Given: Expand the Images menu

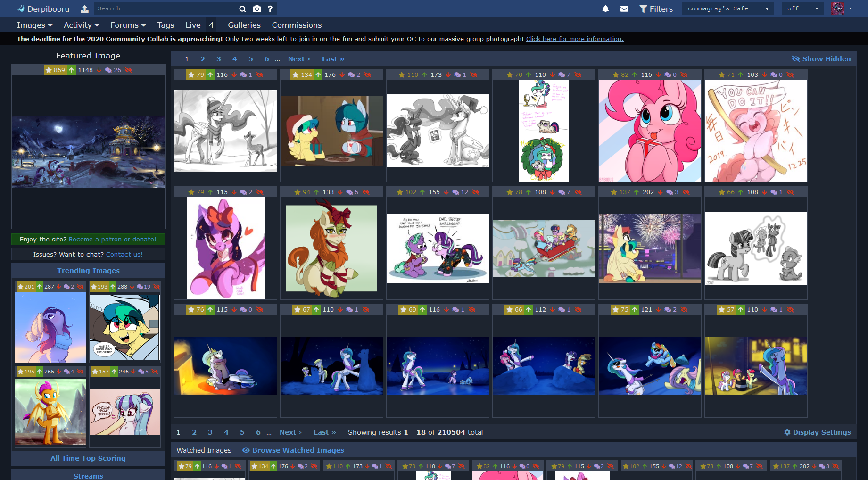Looking at the screenshot, I should tap(34, 25).
